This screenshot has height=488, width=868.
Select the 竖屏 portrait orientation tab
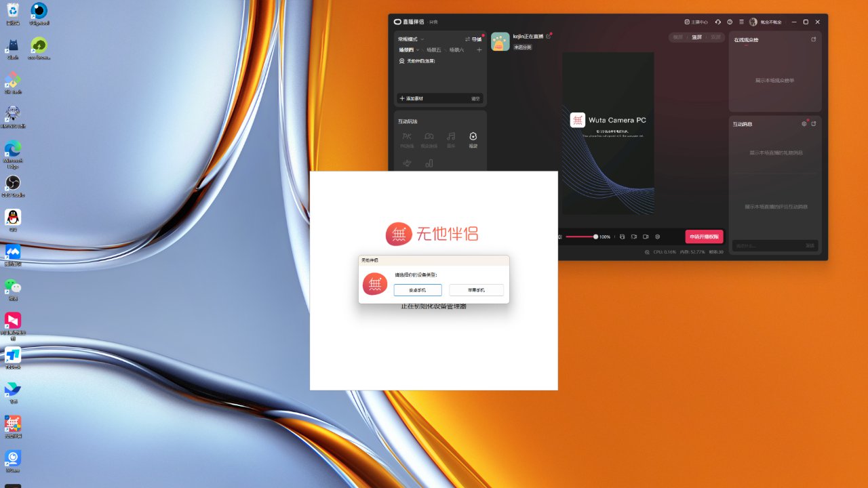(697, 37)
